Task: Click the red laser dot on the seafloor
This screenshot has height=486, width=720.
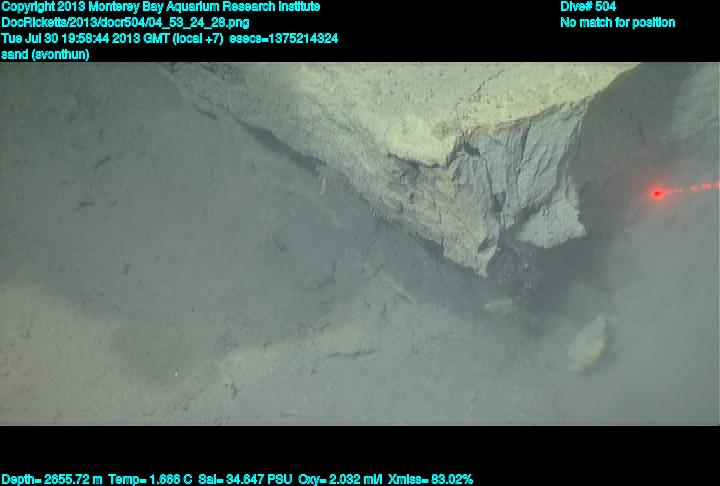Action: coord(657,193)
